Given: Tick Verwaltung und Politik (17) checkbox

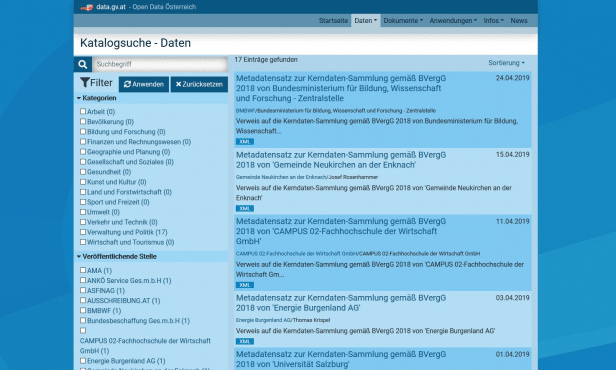Looking at the screenshot, I should tap(83, 232).
